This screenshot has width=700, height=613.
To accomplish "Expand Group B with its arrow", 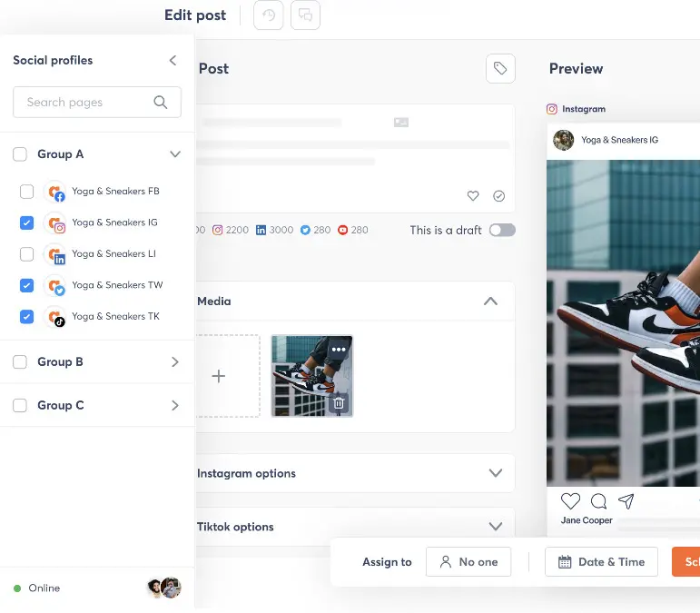I will (175, 362).
